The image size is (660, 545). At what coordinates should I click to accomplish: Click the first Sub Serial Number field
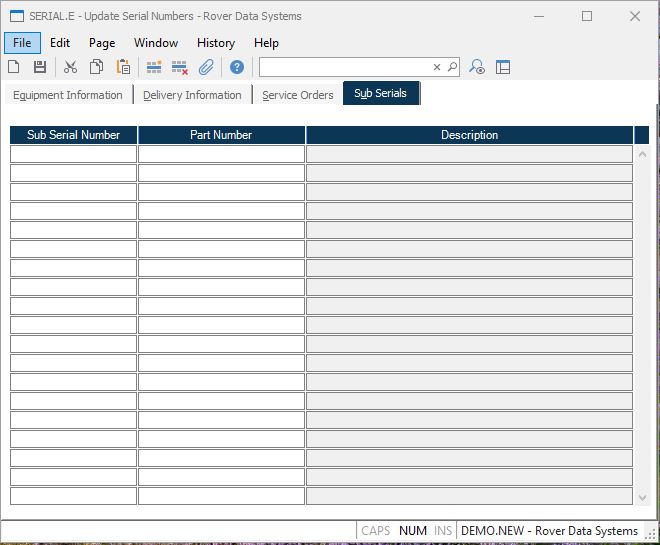pyautogui.click(x=74, y=154)
